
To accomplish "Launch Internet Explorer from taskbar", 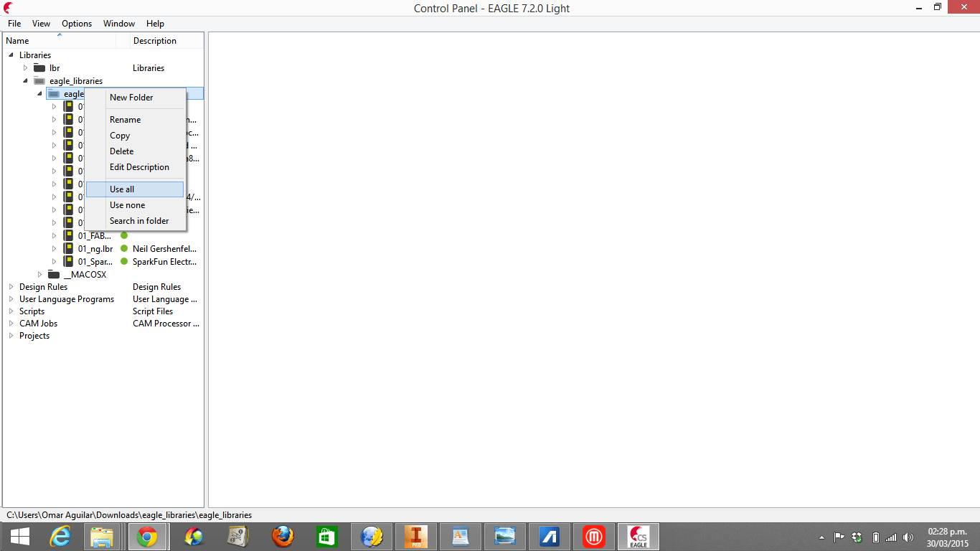I will point(60,537).
